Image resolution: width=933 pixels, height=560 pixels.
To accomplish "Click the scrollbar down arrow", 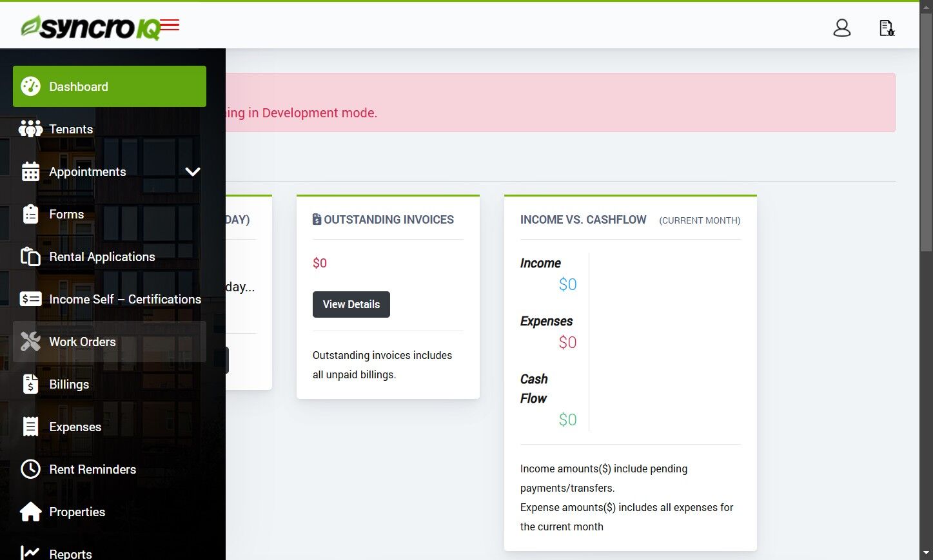I will click(x=927, y=553).
